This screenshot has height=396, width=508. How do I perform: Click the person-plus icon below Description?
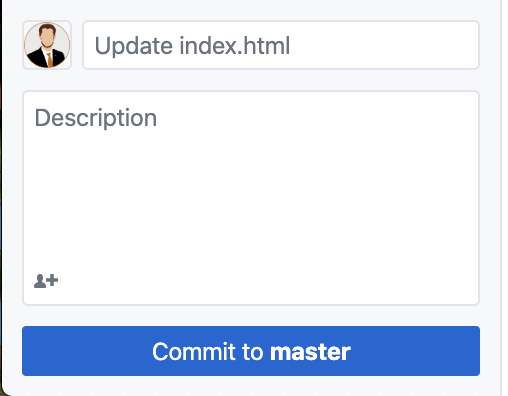46,281
